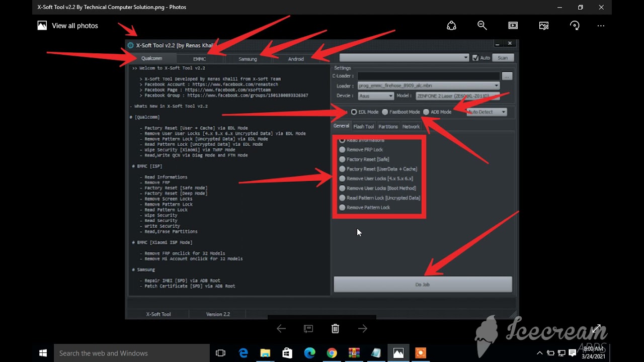Launch the new Microsoft Edge taskbar icon

309,353
